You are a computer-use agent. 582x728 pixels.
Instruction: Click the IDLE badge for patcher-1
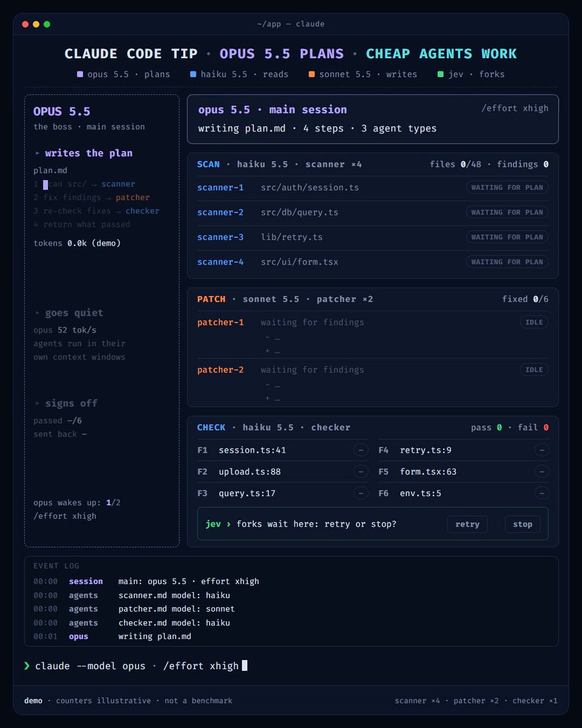pyautogui.click(x=534, y=322)
